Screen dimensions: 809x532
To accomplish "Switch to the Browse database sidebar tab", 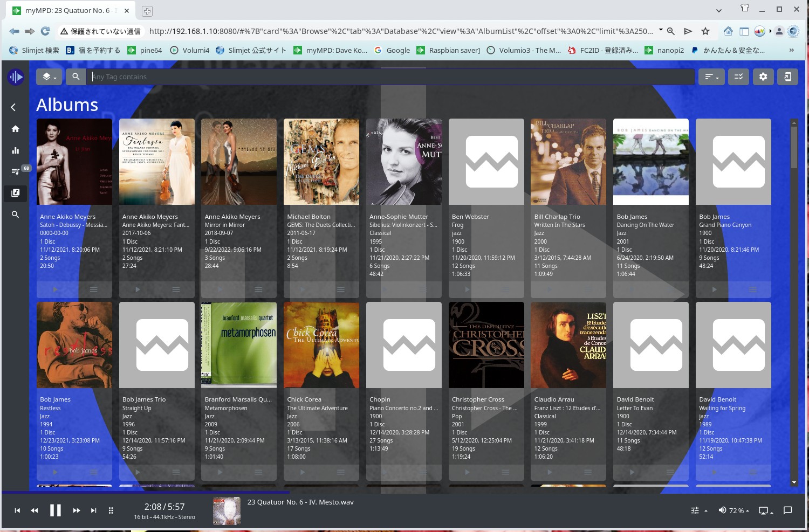I will 15,193.
